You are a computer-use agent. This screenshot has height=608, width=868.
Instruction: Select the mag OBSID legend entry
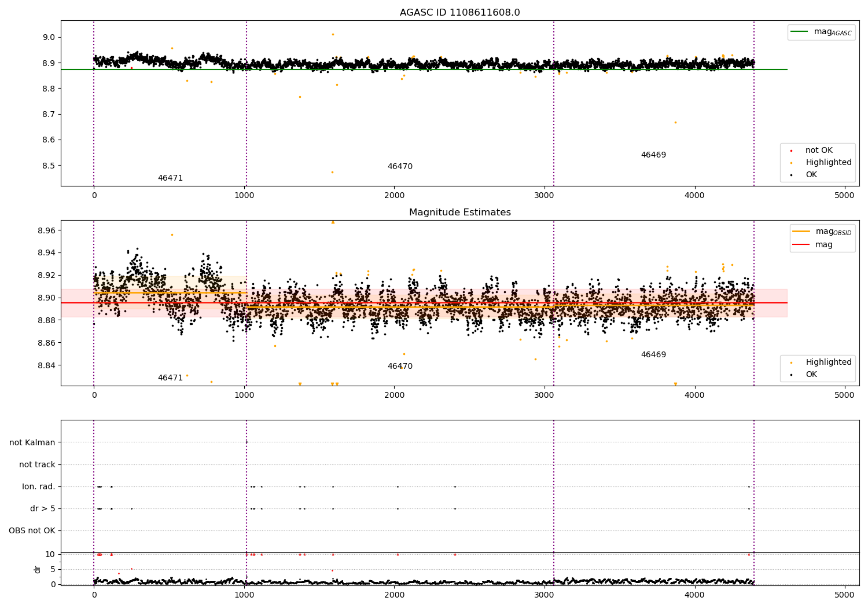point(822,232)
